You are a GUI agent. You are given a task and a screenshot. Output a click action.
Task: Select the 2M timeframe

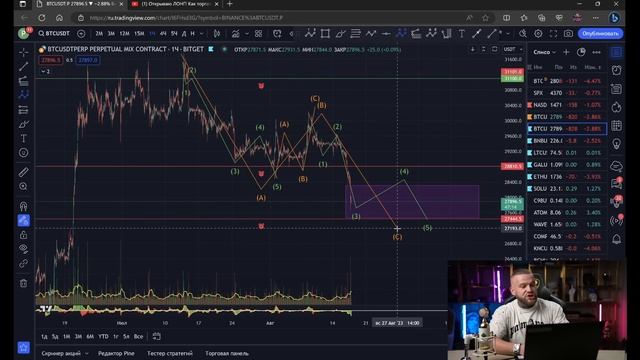pos(99,33)
